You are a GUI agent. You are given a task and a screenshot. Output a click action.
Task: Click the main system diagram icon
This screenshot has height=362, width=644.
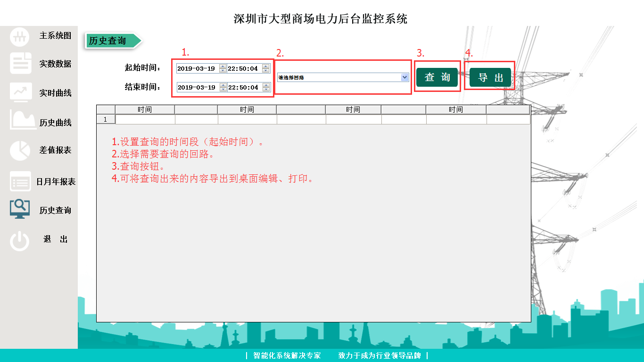20,37
